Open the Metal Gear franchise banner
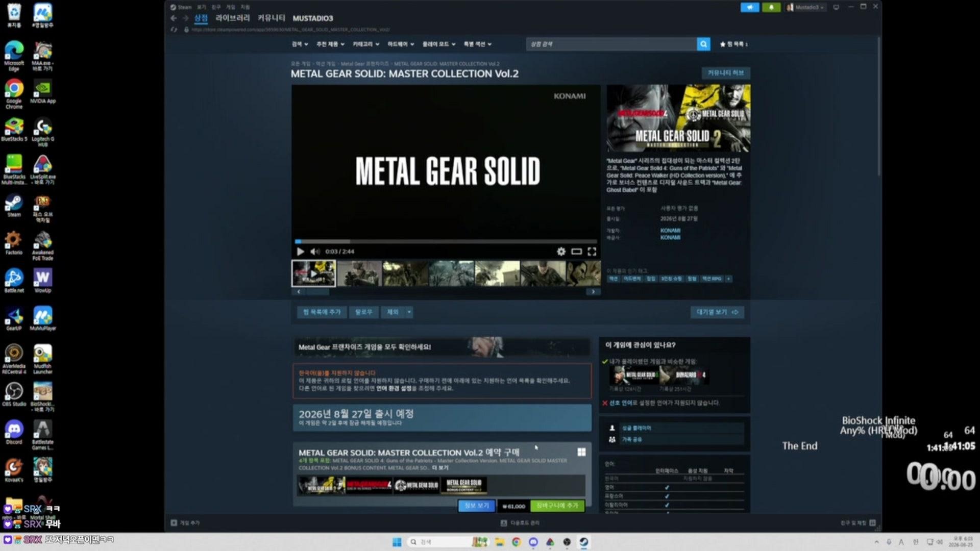Screen dimensions: 980x551 pyautogui.click(x=442, y=347)
